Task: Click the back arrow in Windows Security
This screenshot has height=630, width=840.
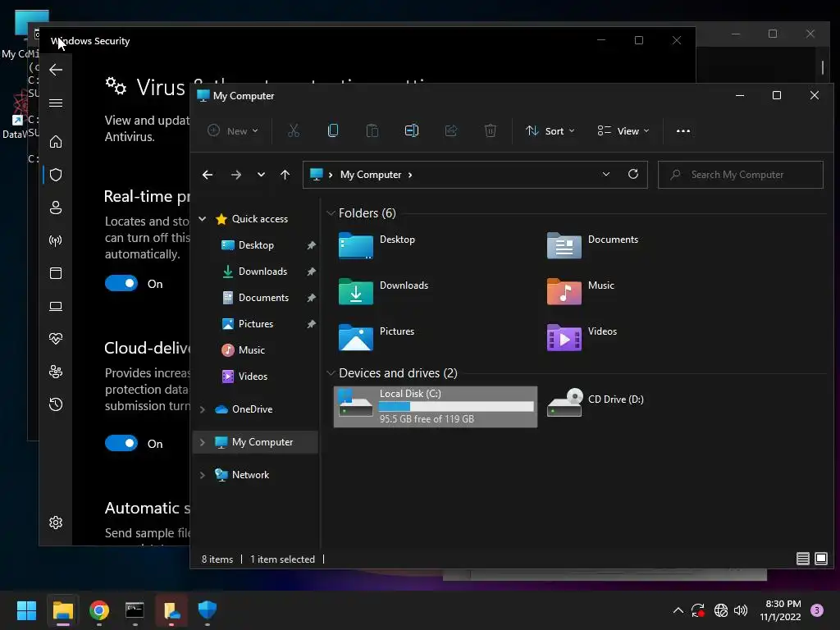Action: pos(56,70)
